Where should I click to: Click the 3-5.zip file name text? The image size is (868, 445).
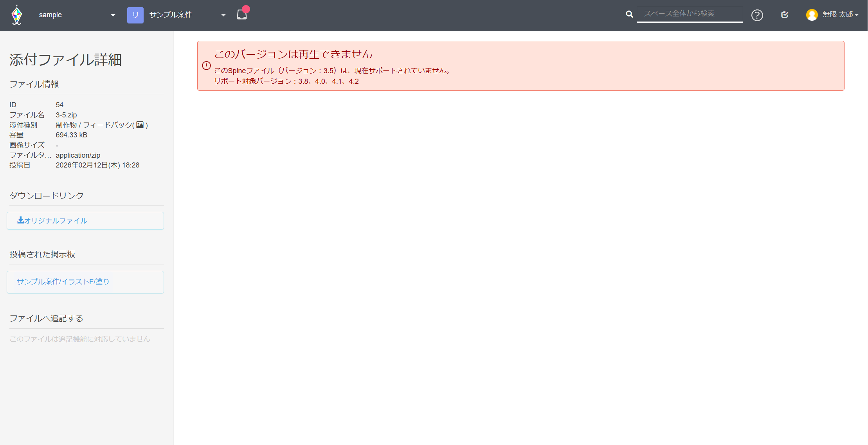click(66, 115)
